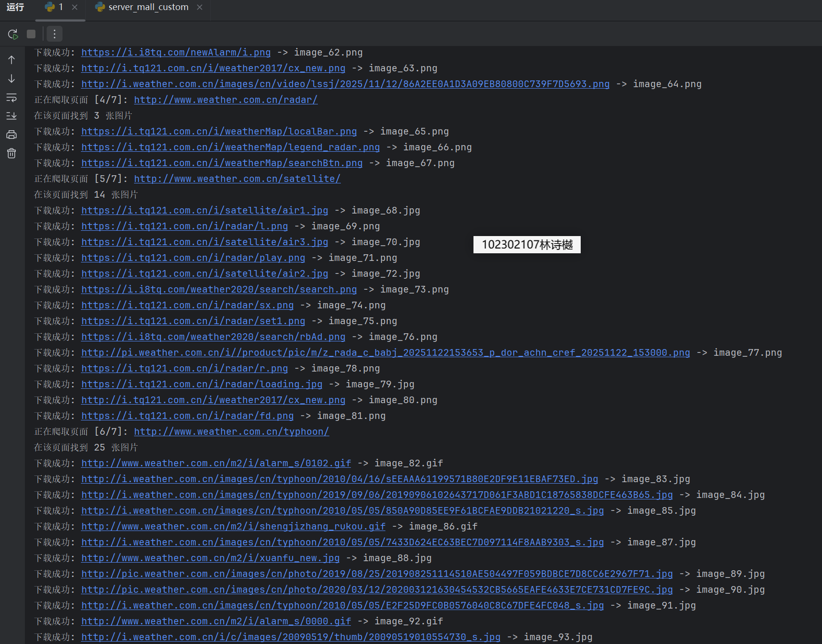
Task: Close the server_mall_custom tab
Action: (200, 7)
